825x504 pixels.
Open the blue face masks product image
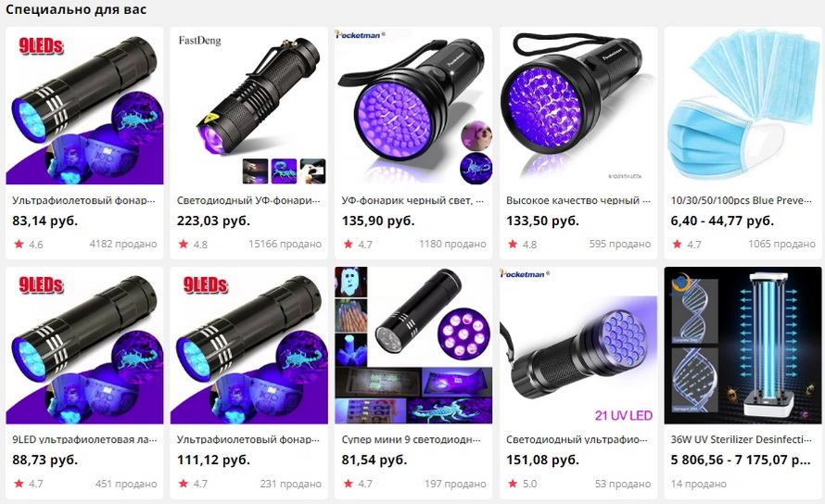[x=742, y=106]
